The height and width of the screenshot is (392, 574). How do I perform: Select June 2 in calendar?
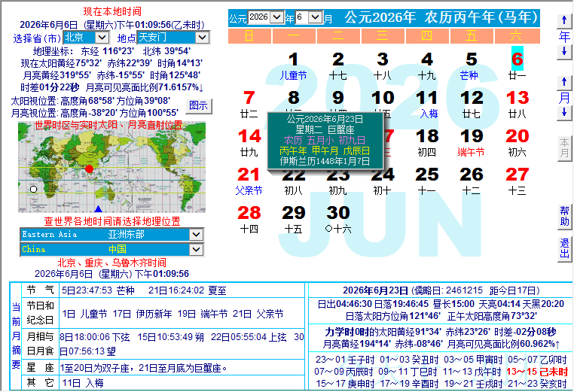click(x=338, y=65)
